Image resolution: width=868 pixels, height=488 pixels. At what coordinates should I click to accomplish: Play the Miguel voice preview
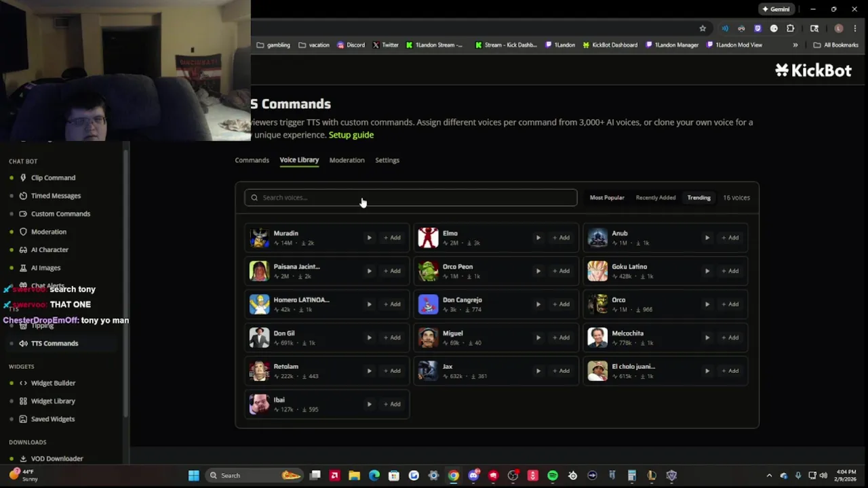click(538, 338)
